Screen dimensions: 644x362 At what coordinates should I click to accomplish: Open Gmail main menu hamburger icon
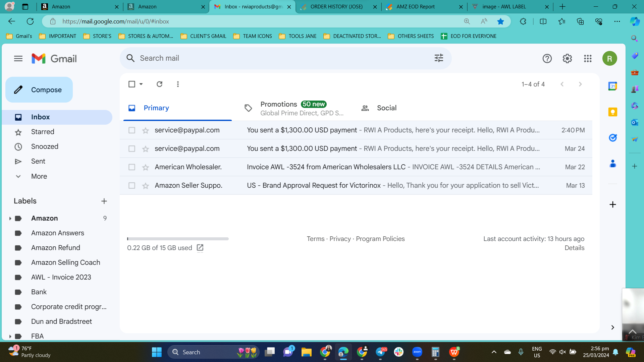pyautogui.click(x=18, y=59)
